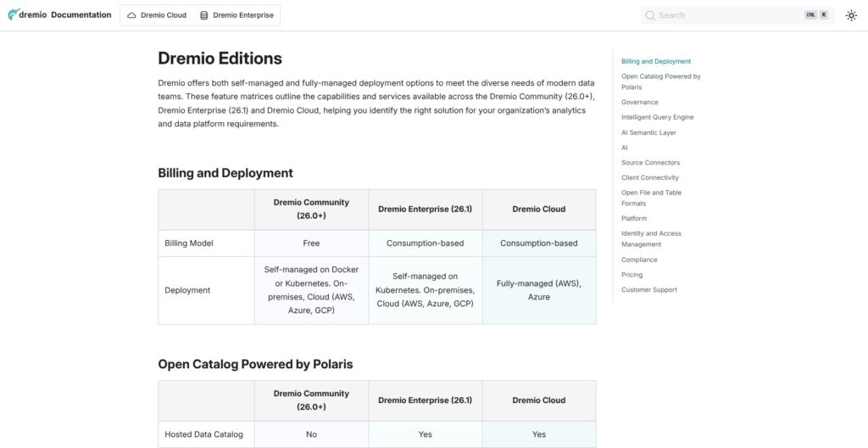
Task: Click Self-managed on Docker or Kubernetes cell
Action: point(311,290)
